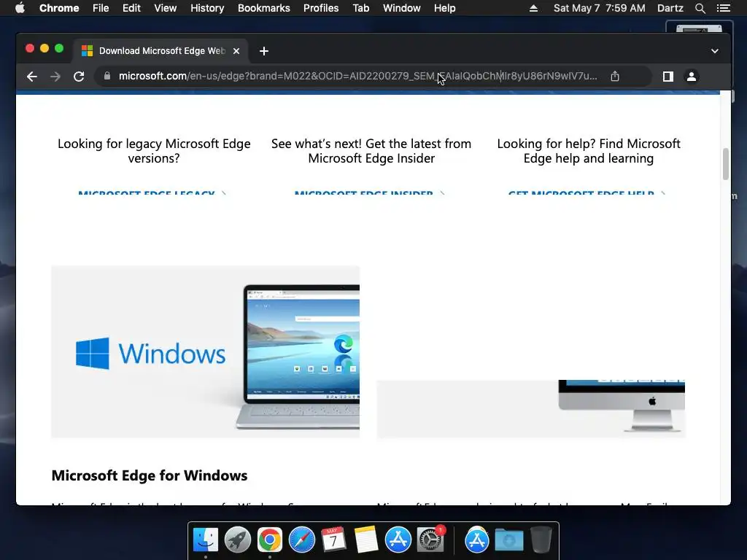This screenshot has height=560, width=747.
Task: Follow the Microsoft Edge Insider link
Action: point(369,192)
